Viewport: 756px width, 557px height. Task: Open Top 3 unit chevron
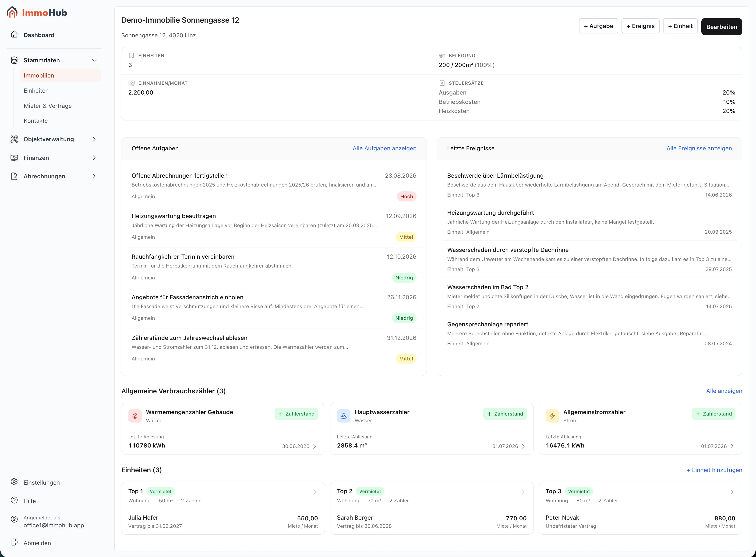click(x=732, y=492)
